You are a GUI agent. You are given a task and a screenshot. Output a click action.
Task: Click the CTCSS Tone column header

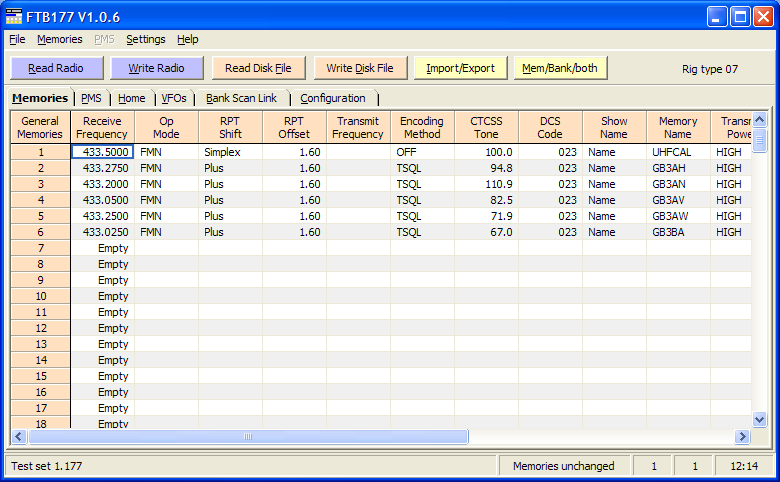click(486, 127)
